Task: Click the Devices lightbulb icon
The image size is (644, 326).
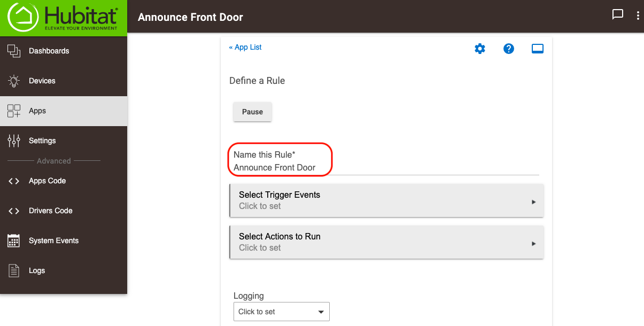Action: click(x=14, y=81)
